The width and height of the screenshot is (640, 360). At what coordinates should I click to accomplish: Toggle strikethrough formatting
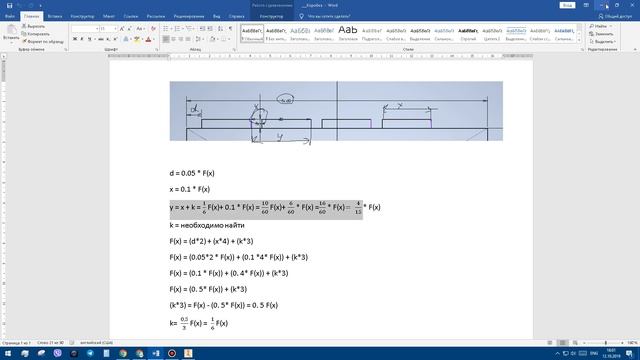pyautogui.click(x=100, y=39)
